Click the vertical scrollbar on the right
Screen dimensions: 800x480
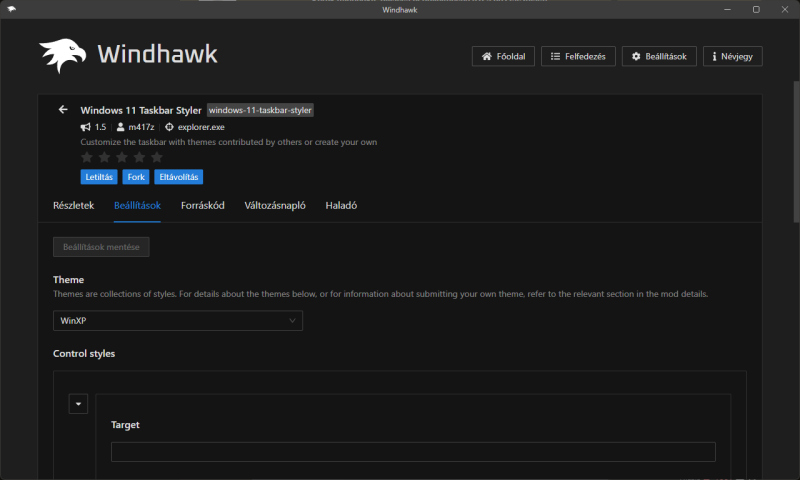796,151
